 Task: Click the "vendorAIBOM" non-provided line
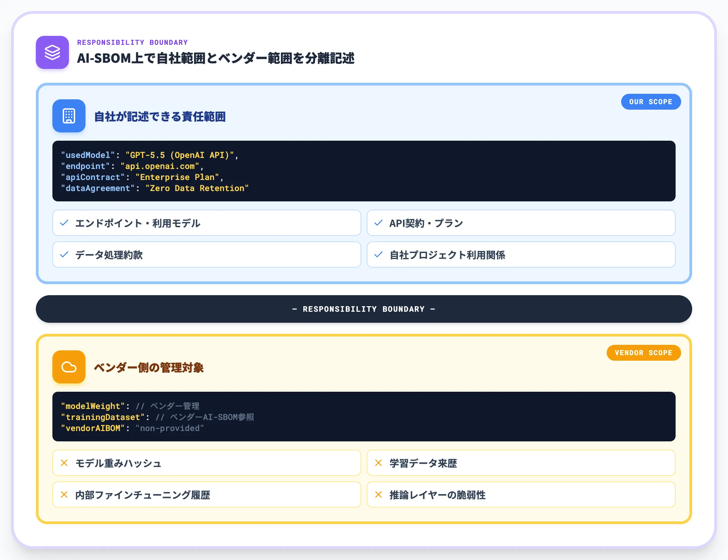click(x=132, y=428)
